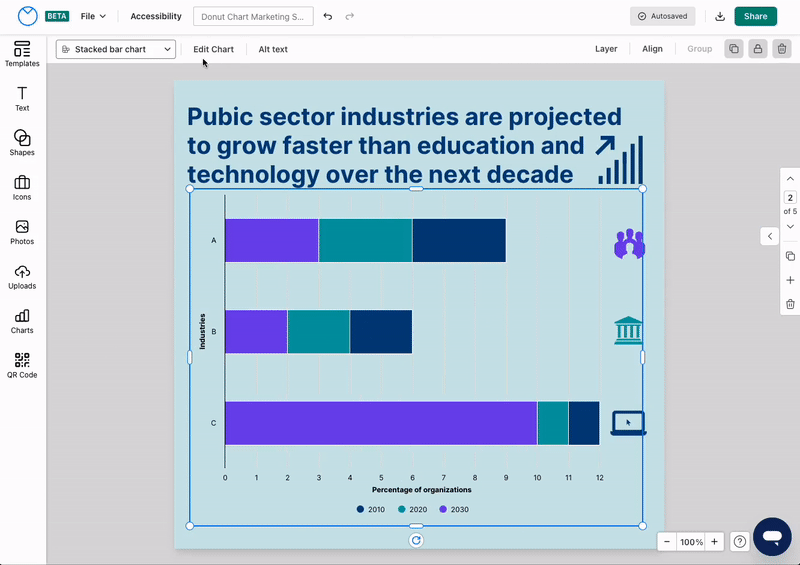Click the undo arrow
Image resolution: width=800 pixels, height=565 pixels.
pos(328,17)
